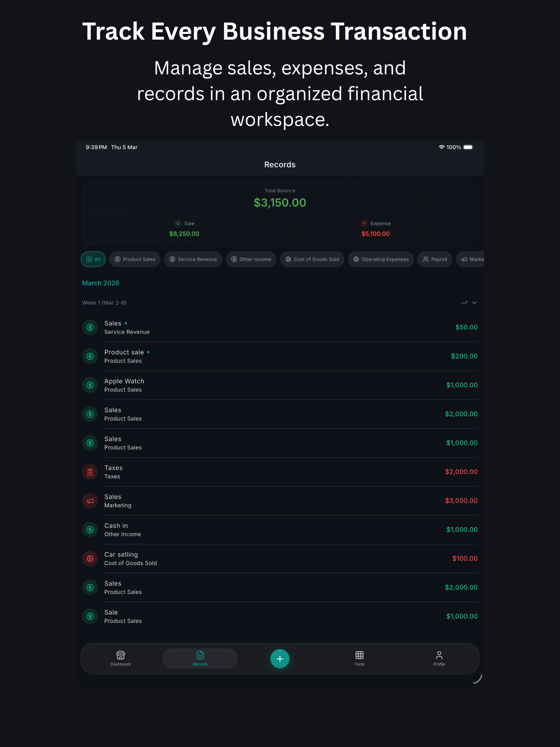Click the Marketing megaphone icon
The width and height of the screenshot is (560, 747).
(x=90, y=501)
